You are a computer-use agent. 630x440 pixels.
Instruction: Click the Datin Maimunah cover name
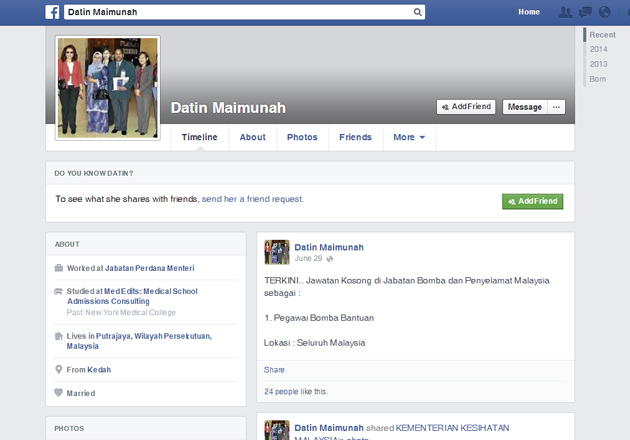[228, 108]
